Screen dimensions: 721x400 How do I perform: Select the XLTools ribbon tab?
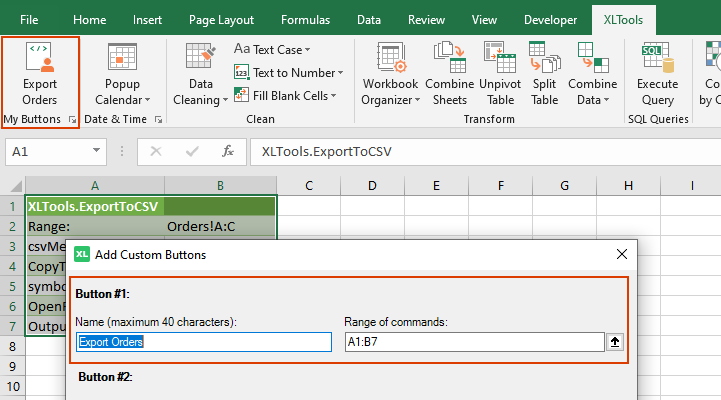[x=623, y=20]
